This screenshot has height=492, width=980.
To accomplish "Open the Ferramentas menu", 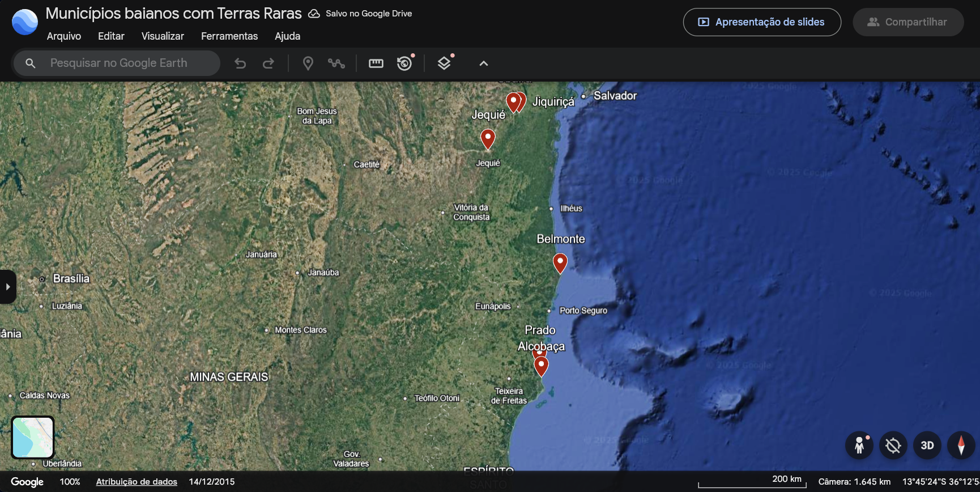I will [229, 36].
